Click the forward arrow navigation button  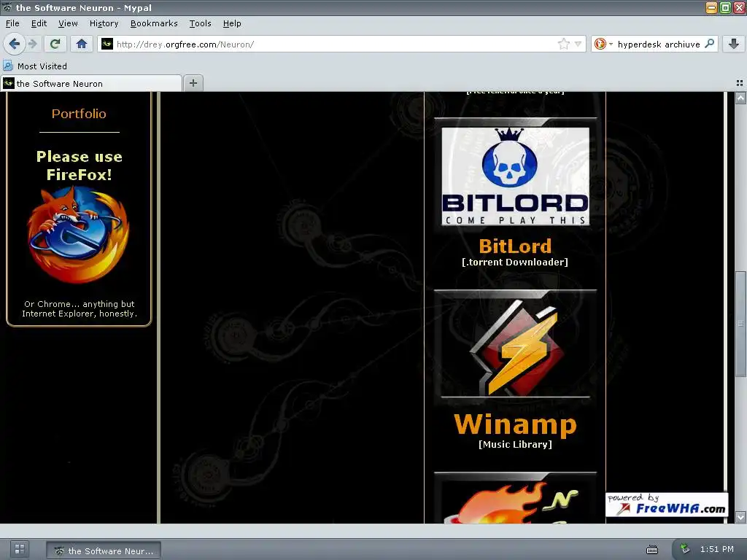pyautogui.click(x=32, y=44)
